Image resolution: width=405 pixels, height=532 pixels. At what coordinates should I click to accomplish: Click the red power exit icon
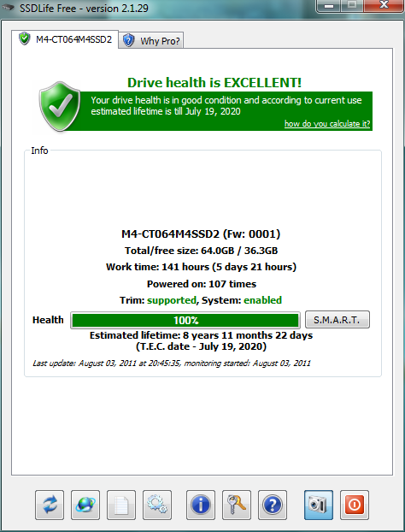[x=355, y=505]
